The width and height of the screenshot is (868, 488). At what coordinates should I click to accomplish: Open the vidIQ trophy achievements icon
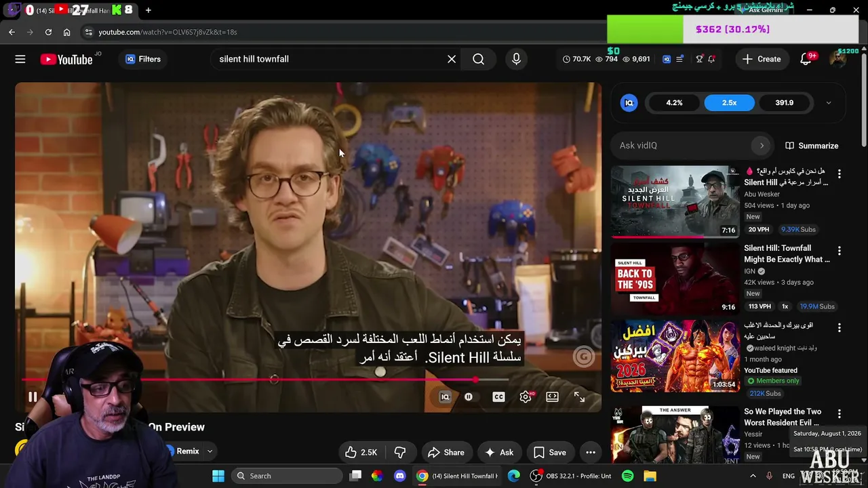699,59
